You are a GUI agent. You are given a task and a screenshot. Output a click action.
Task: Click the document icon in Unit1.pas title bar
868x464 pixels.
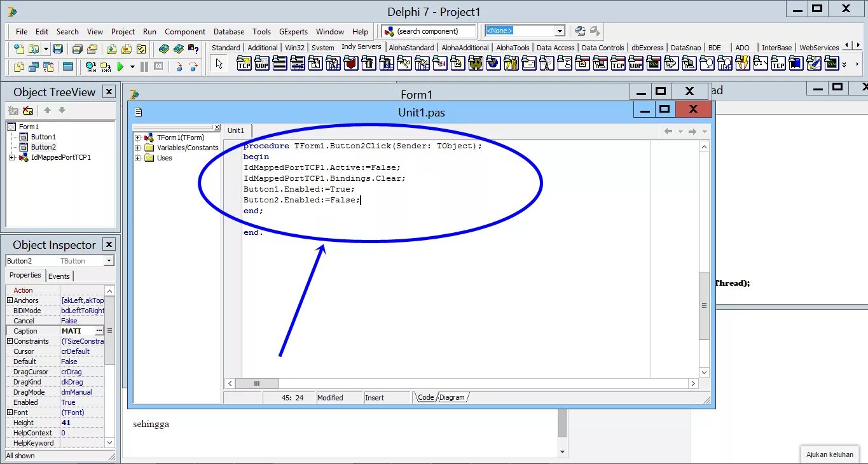(x=139, y=112)
